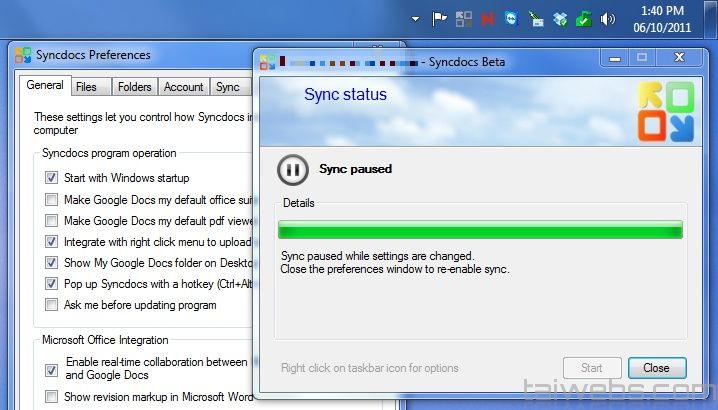Toggle Show My Google Docs folder checkbox

[51, 263]
